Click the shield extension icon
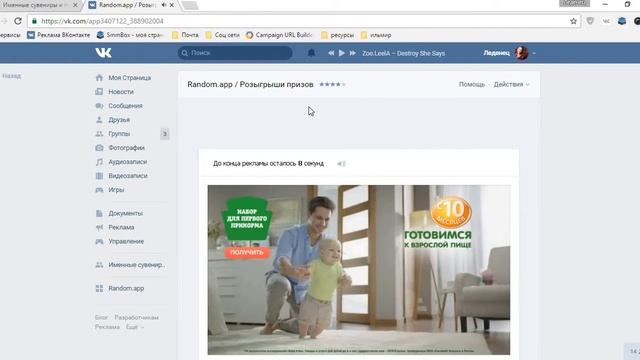The width and height of the screenshot is (640, 360). tap(590, 21)
